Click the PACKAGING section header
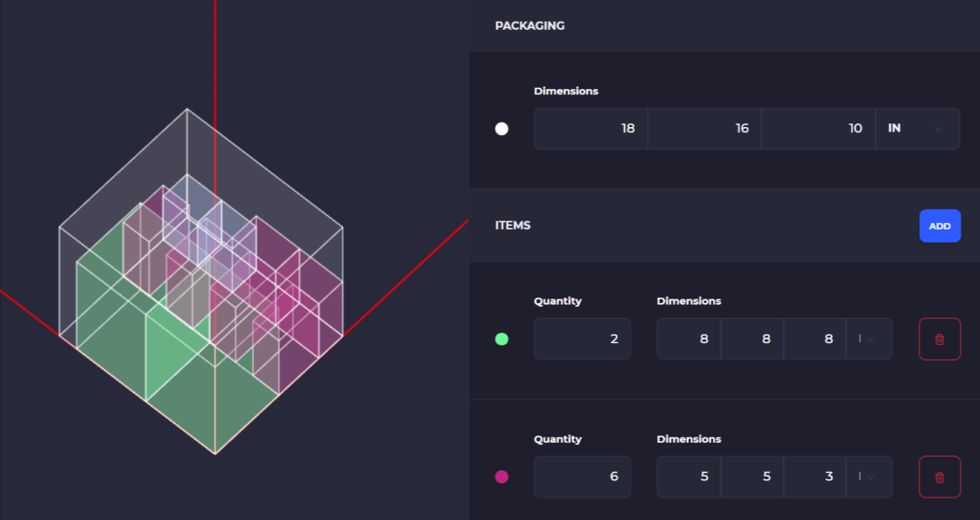 (x=529, y=25)
